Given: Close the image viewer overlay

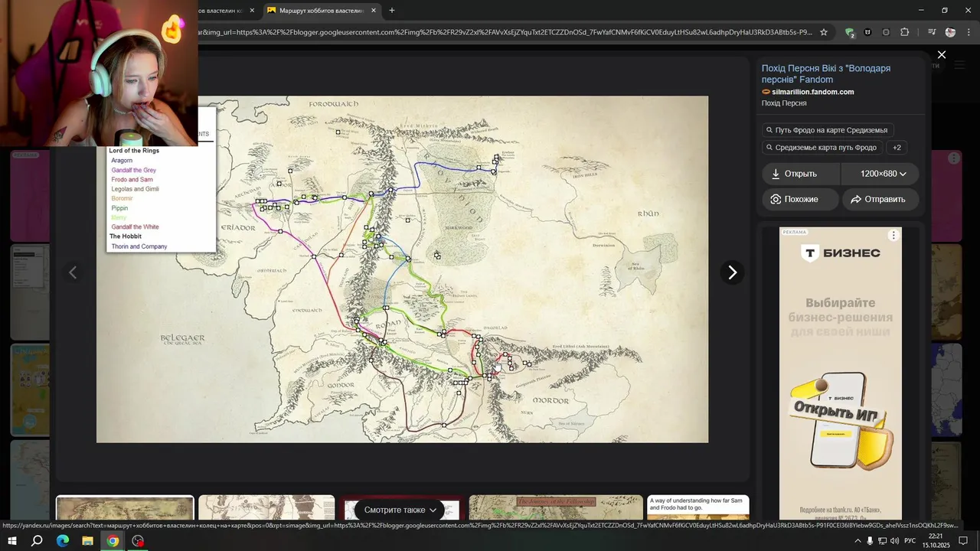Looking at the screenshot, I should pyautogui.click(x=942, y=55).
